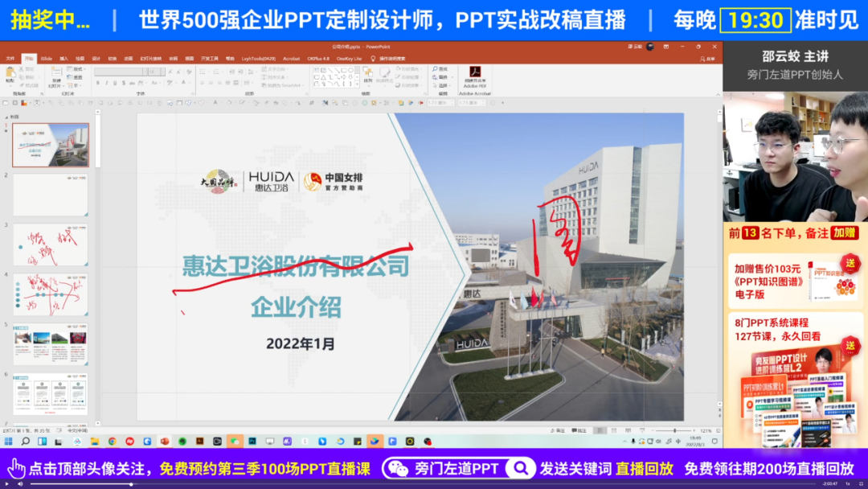
Task: Switch to the iSlide ribbon tab
Action: [x=47, y=58]
